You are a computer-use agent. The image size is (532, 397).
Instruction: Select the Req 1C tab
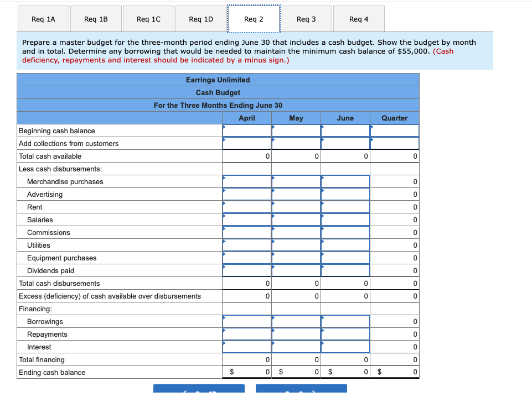click(148, 18)
